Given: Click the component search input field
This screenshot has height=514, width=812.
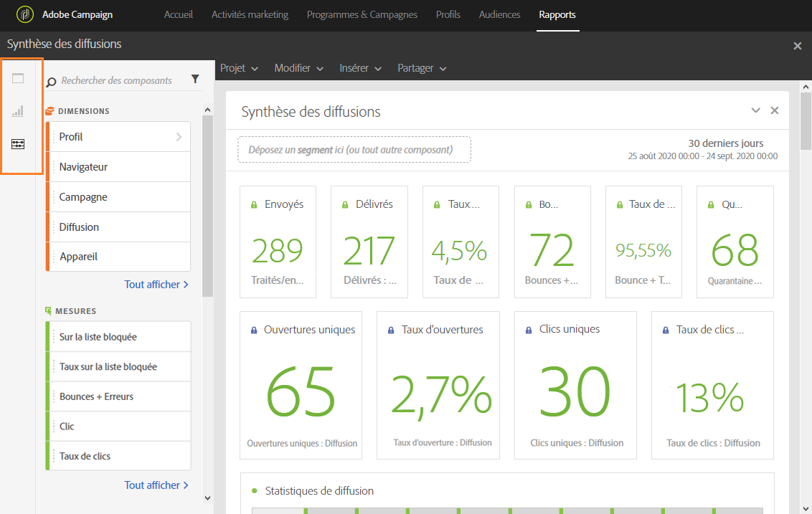Looking at the screenshot, I should [x=117, y=80].
